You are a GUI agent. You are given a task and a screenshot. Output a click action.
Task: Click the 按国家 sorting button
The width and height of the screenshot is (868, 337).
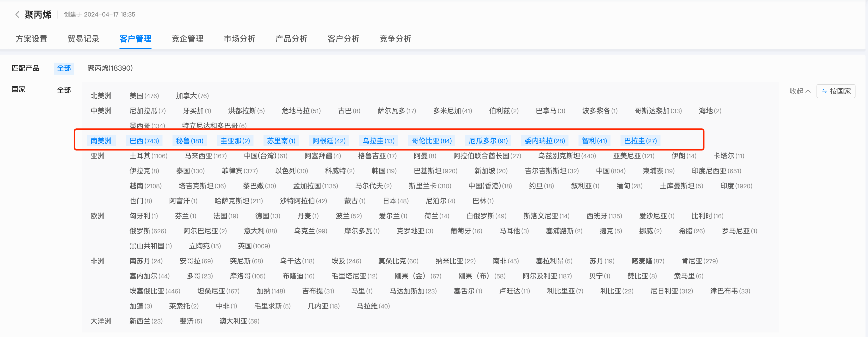[836, 91]
